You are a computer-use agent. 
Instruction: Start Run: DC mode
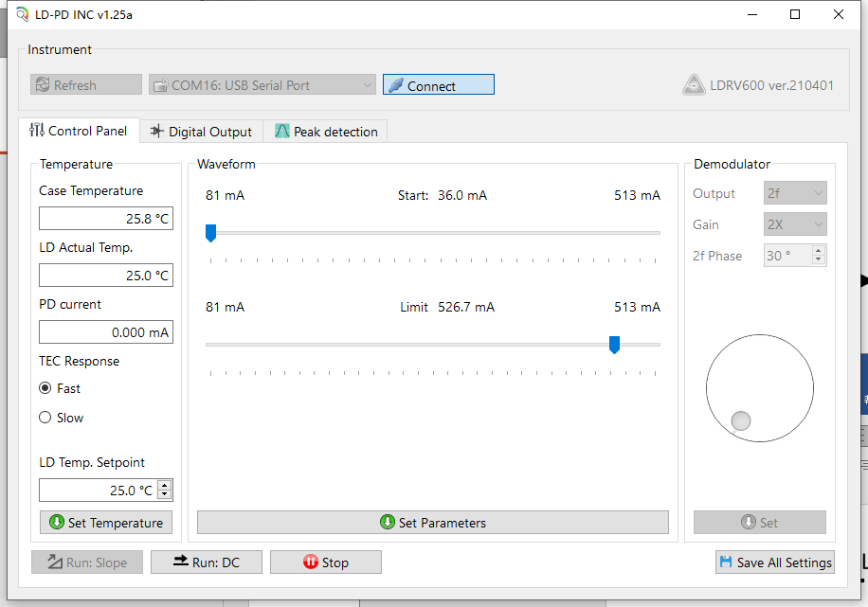(x=207, y=562)
